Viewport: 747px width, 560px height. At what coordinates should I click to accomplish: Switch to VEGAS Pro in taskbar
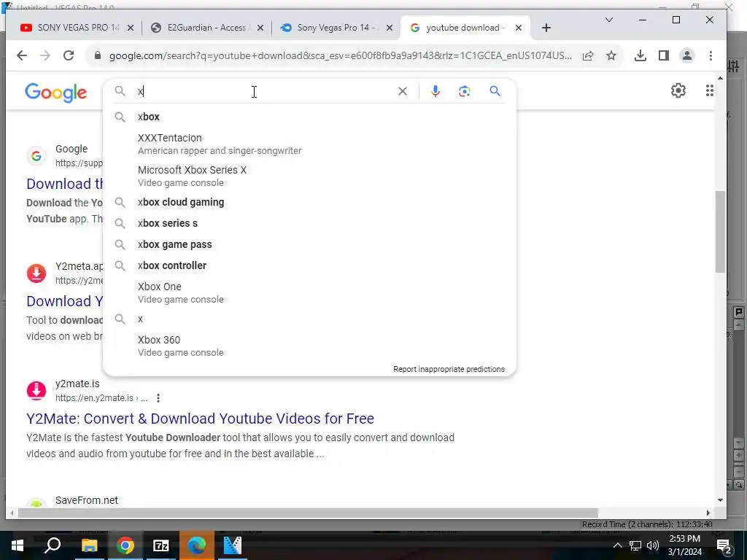(233, 545)
